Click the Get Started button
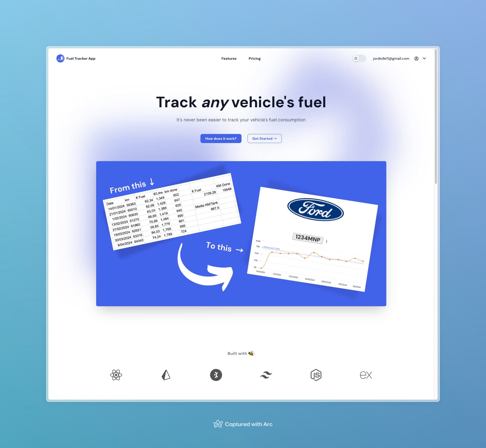Screen dimensions: 486x448 265,139
